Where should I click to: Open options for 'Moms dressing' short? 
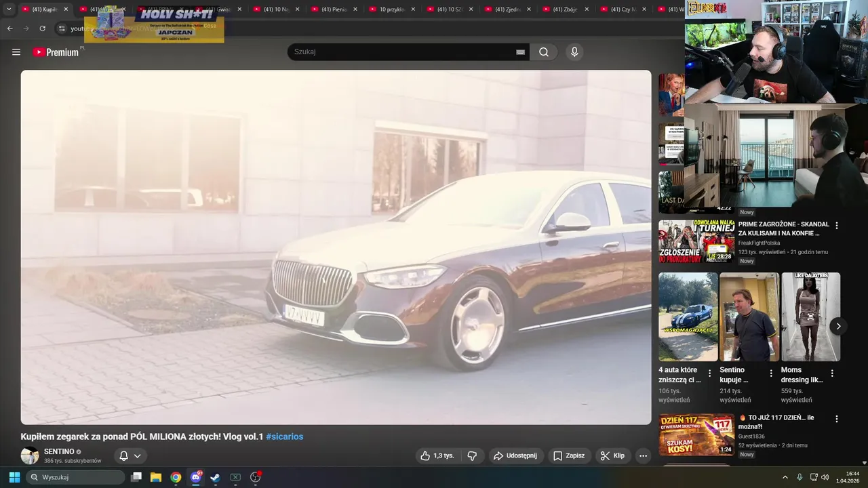point(832,373)
